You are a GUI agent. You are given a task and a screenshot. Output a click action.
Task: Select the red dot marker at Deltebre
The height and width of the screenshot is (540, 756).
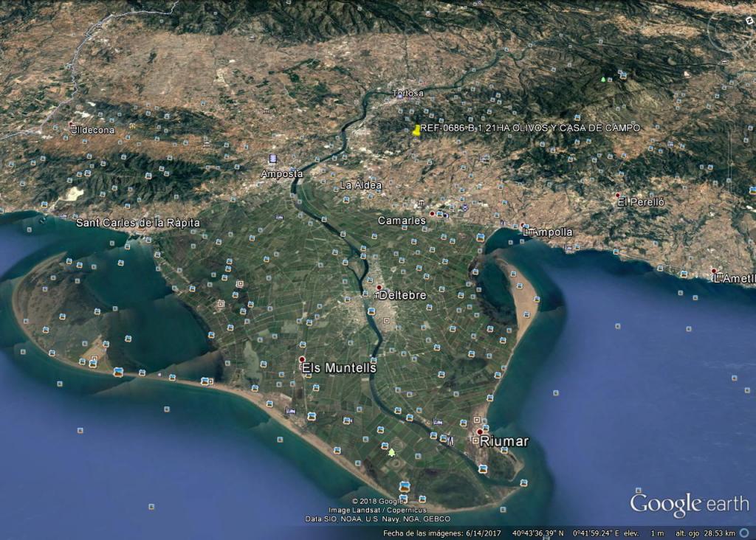click(x=379, y=288)
